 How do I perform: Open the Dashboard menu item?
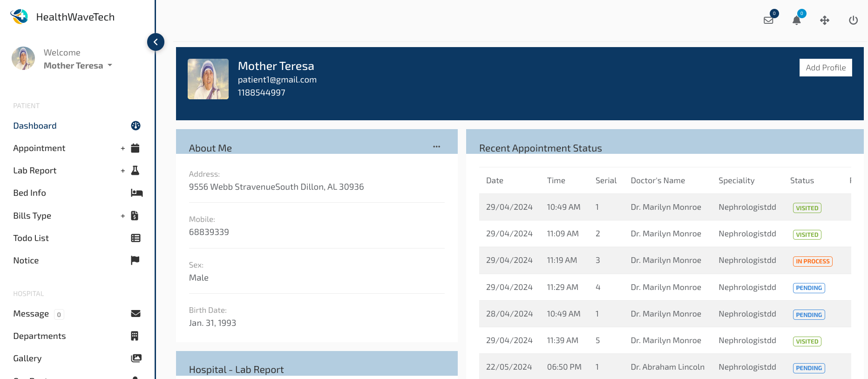point(35,126)
